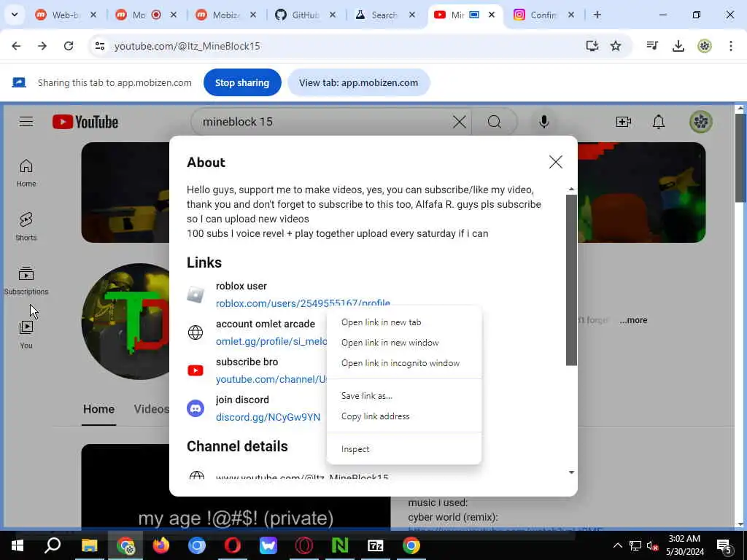Open Windows notification center
Screen dimensions: 747x560
(724, 545)
